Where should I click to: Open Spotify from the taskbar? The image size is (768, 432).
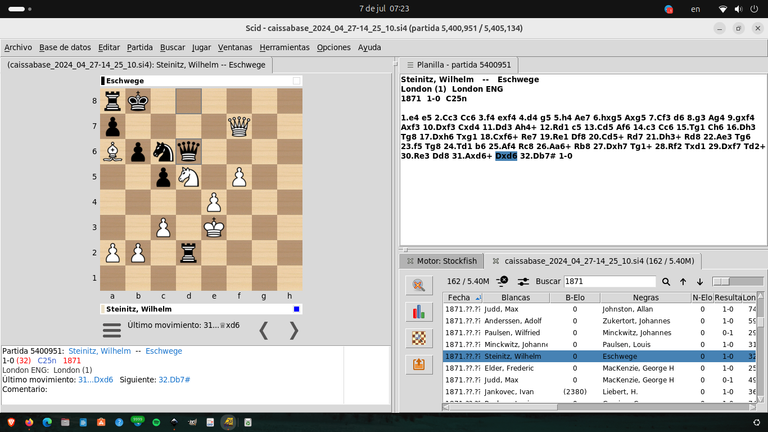[156, 422]
